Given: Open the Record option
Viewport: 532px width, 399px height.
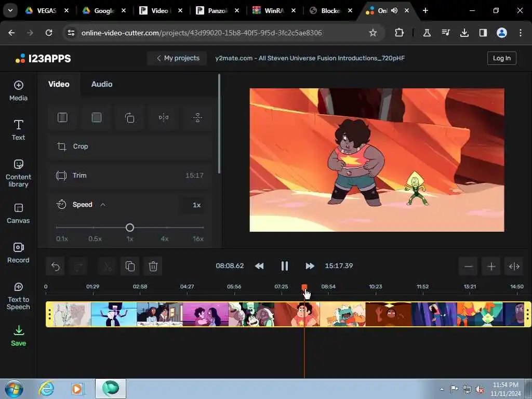Looking at the screenshot, I should click(x=18, y=253).
